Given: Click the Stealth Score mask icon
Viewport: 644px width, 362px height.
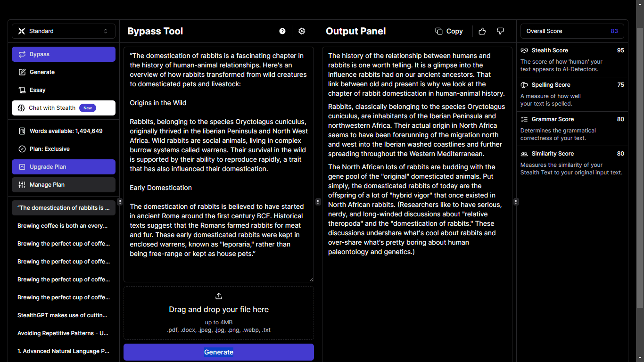Looking at the screenshot, I should (x=524, y=50).
